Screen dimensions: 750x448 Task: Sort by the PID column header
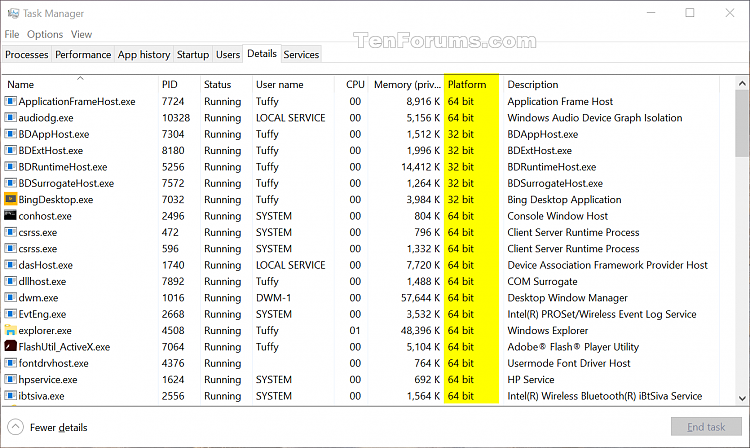179,84
